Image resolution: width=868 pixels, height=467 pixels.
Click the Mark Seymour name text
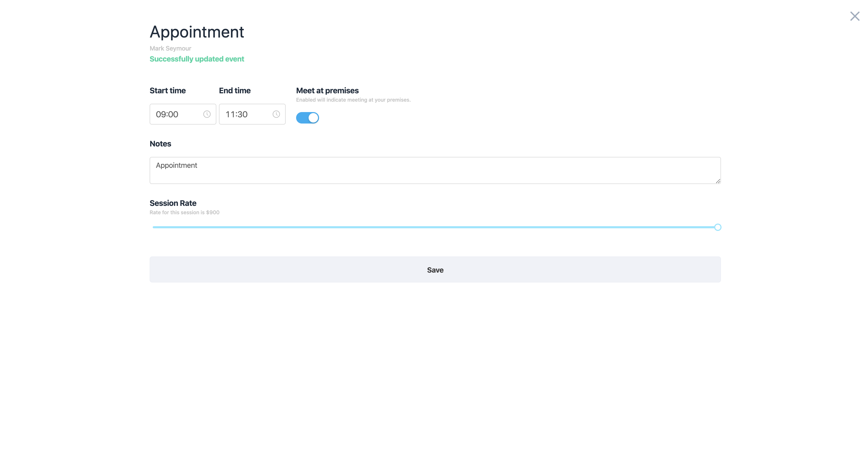[170, 48]
